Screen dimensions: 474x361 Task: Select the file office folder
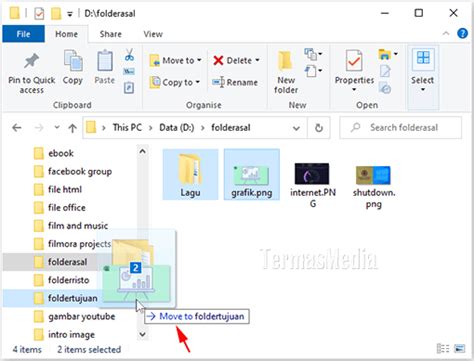[67, 207]
